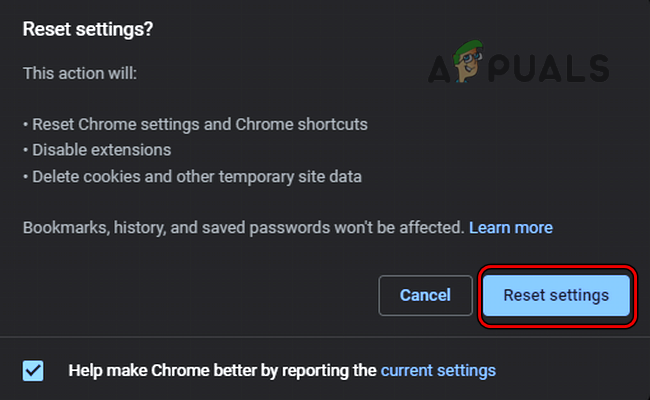Click the "Delete cookies and other temporary site data" line
The height and width of the screenshot is (400, 650).
(x=197, y=177)
